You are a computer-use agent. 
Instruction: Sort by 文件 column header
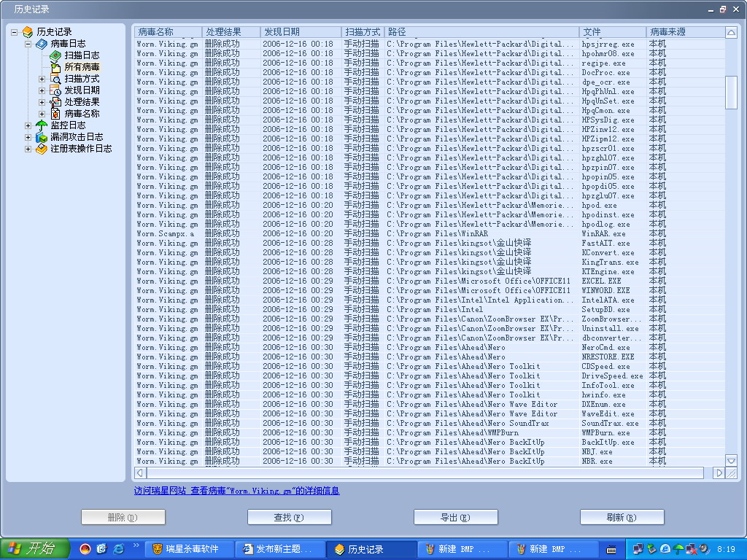613,32
